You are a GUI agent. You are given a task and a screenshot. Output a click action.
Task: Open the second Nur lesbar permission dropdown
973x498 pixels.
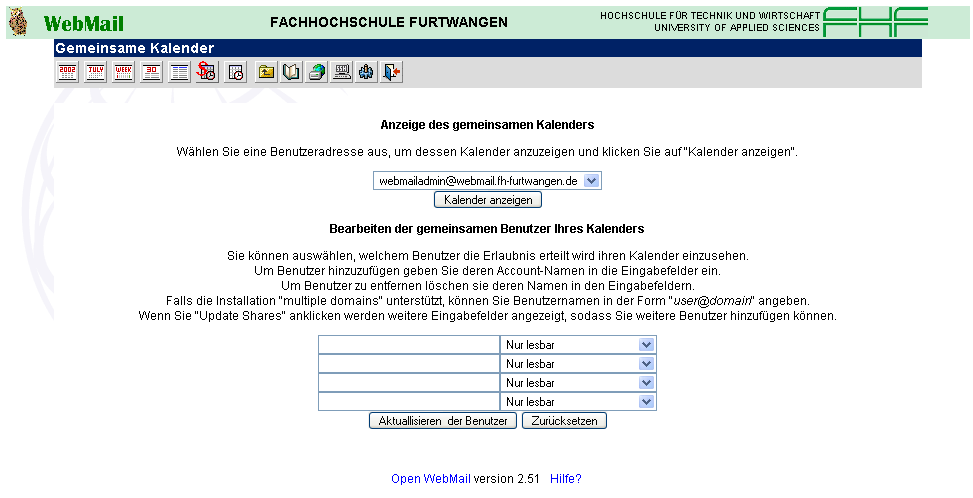tap(578, 364)
